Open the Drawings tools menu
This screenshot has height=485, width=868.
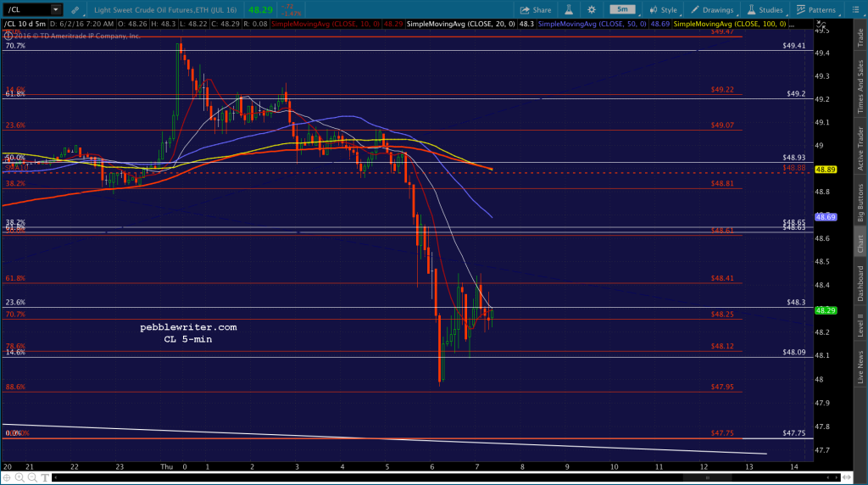712,10
